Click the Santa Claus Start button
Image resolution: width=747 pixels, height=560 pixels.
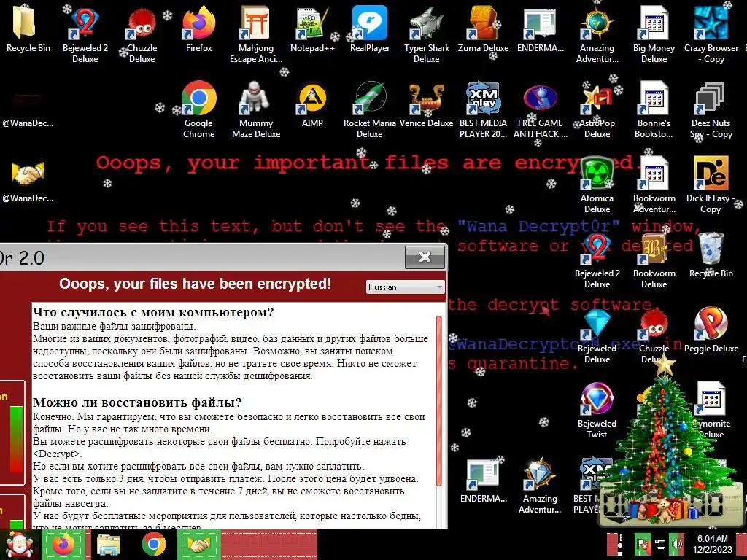(19, 545)
